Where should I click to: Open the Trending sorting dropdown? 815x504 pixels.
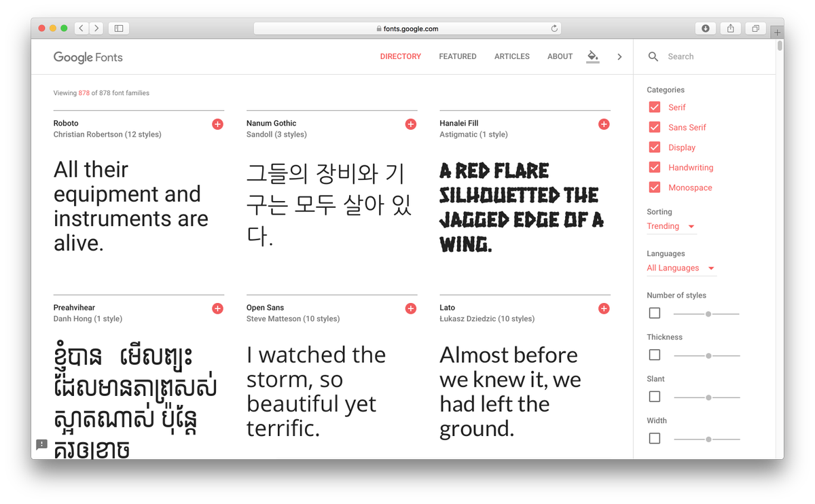671,226
